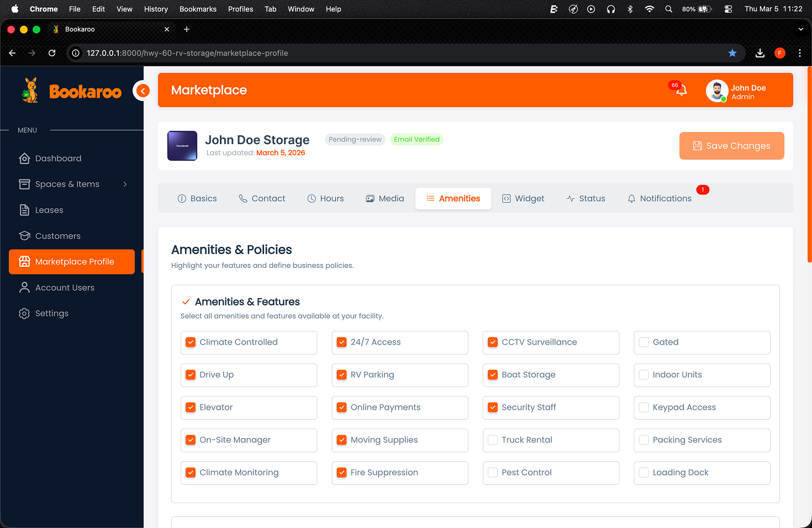This screenshot has width=812, height=528.
Task: Enable the Gated amenity
Action: (x=644, y=342)
